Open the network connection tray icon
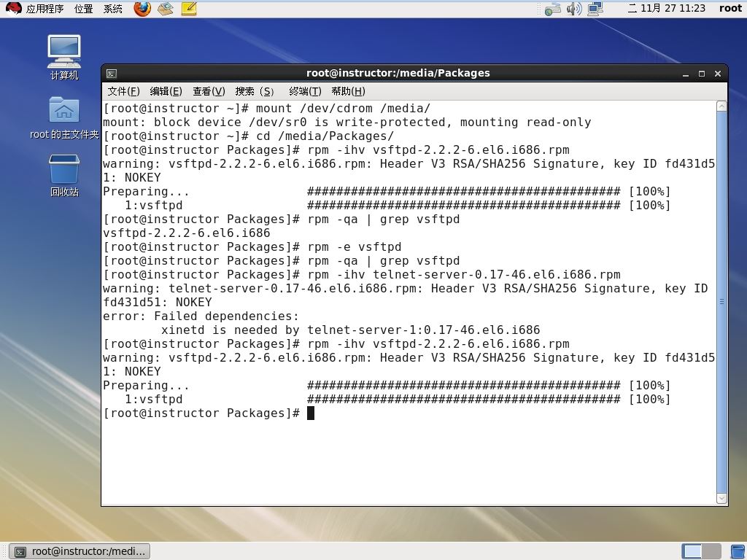Viewport: 747px width, 560px height. (x=553, y=9)
